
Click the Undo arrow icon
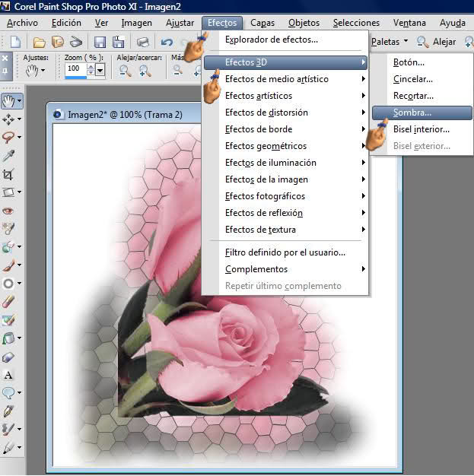tap(167, 42)
